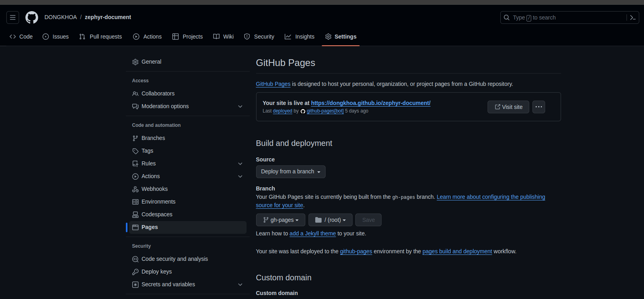Go to GitHub home via Octocat logo
The image size is (644, 299).
point(32,17)
